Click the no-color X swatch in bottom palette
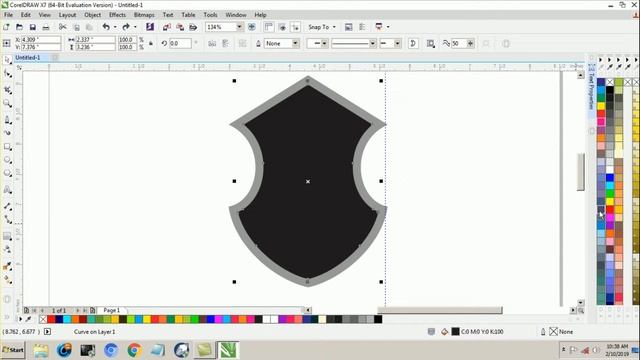 [x=43, y=319]
